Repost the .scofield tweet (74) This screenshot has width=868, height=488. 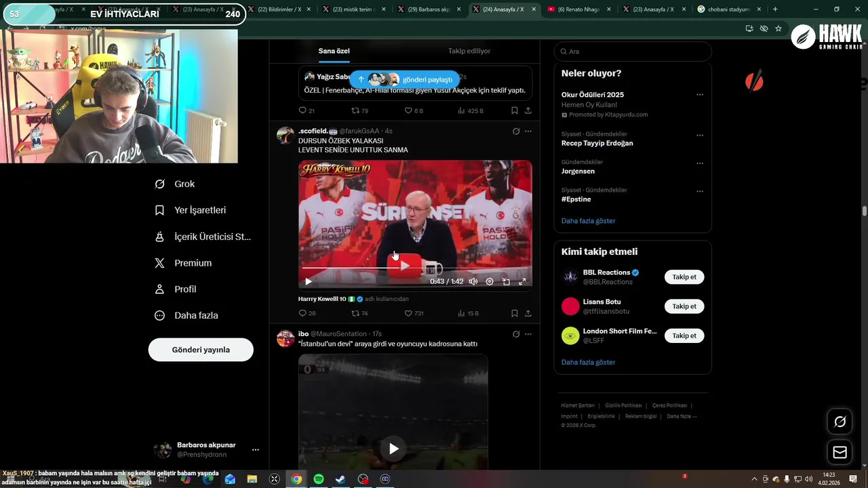[x=359, y=313]
